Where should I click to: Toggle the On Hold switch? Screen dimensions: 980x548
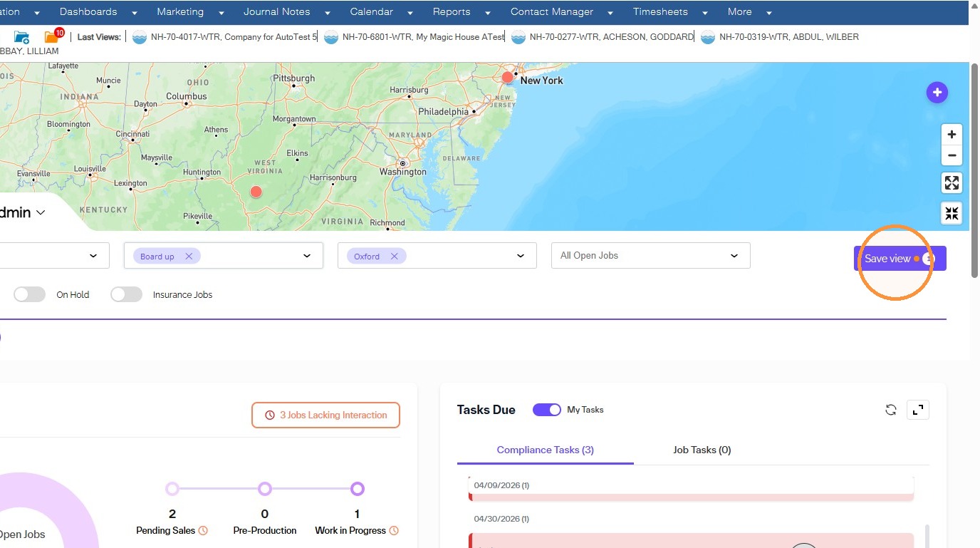[29, 294]
